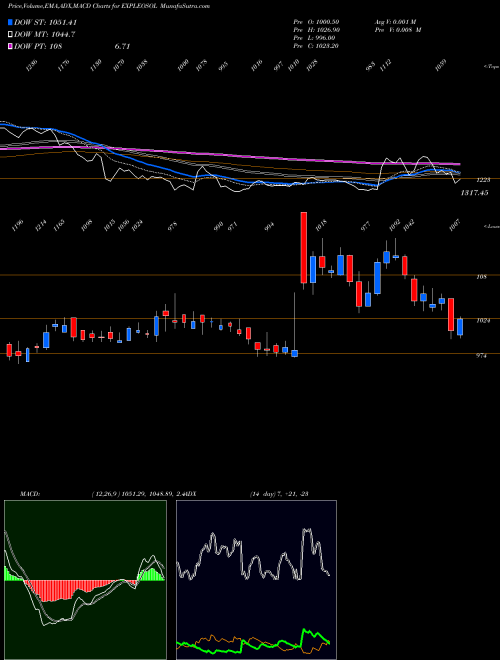Click the blue DOW ST legend swatch

[x=10, y=22]
